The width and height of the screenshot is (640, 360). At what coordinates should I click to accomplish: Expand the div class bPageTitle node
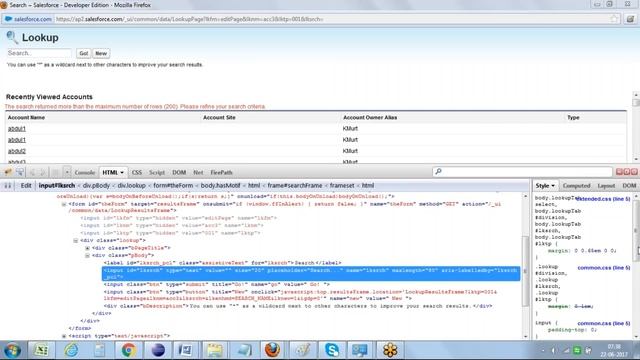tap(87, 248)
